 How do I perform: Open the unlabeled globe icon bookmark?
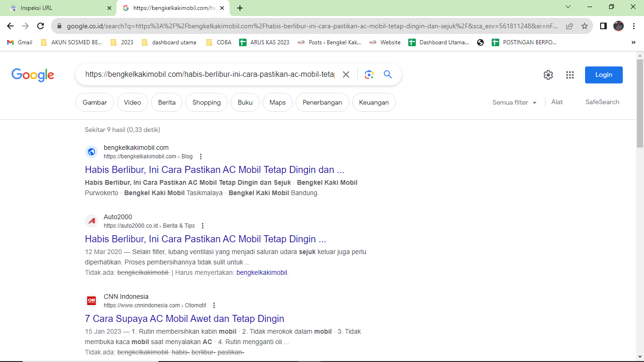[x=480, y=42]
